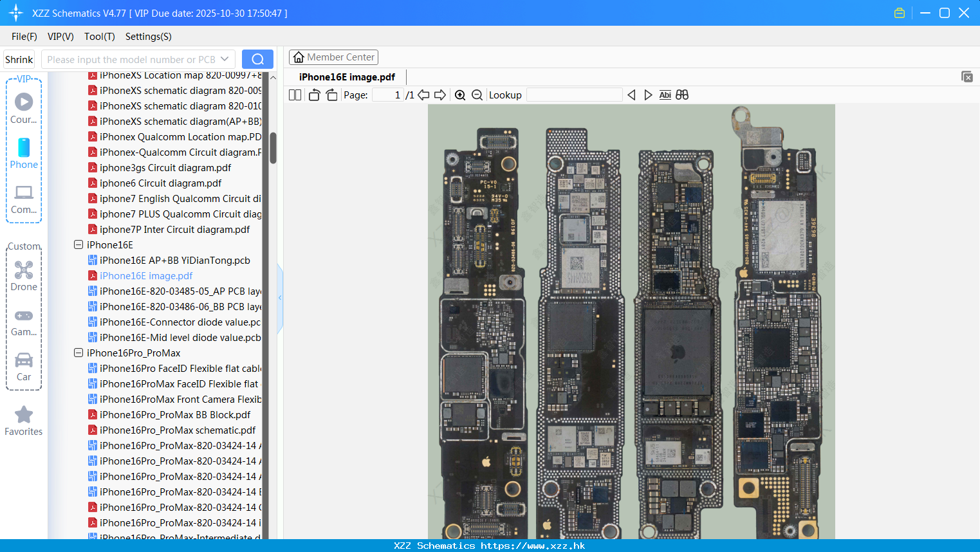Go to the previous page arrow
The width and height of the screenshot is (980, 552).
click(x=423, y=95)
